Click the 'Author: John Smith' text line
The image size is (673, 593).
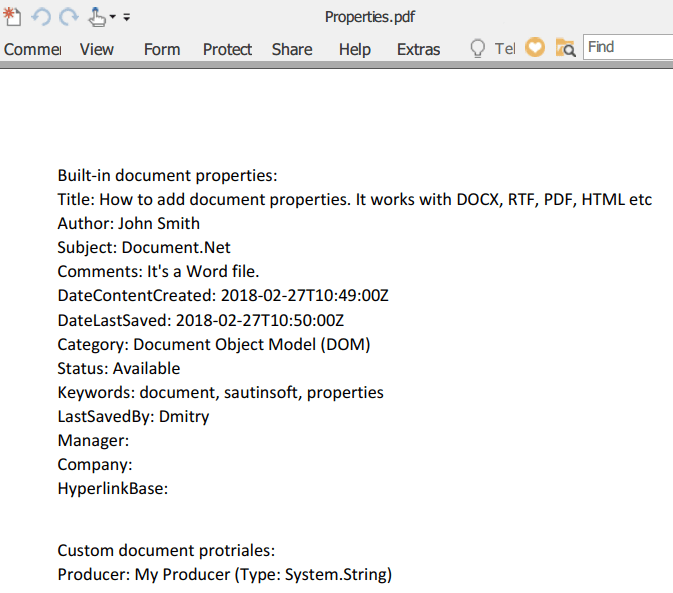coord(129,224)
